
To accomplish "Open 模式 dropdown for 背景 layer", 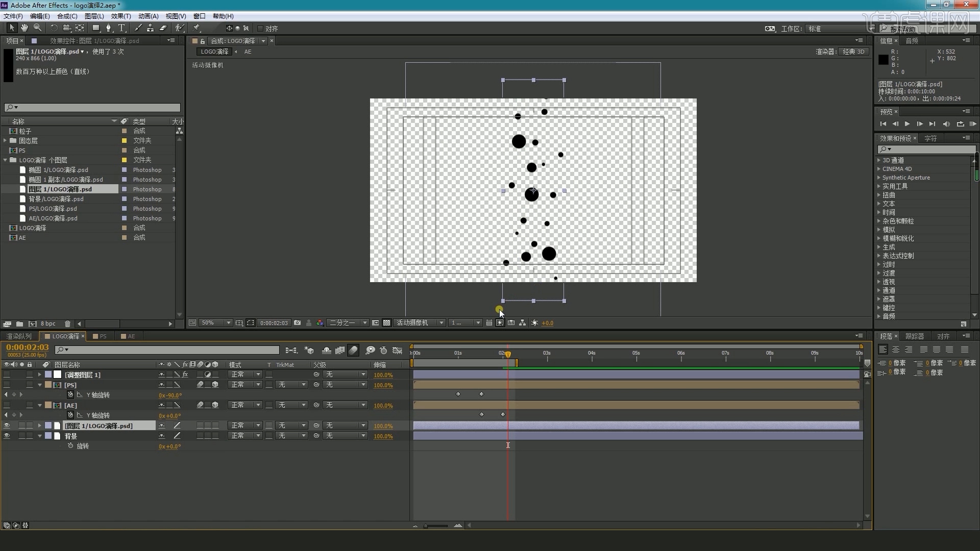I will click(246, 436).
